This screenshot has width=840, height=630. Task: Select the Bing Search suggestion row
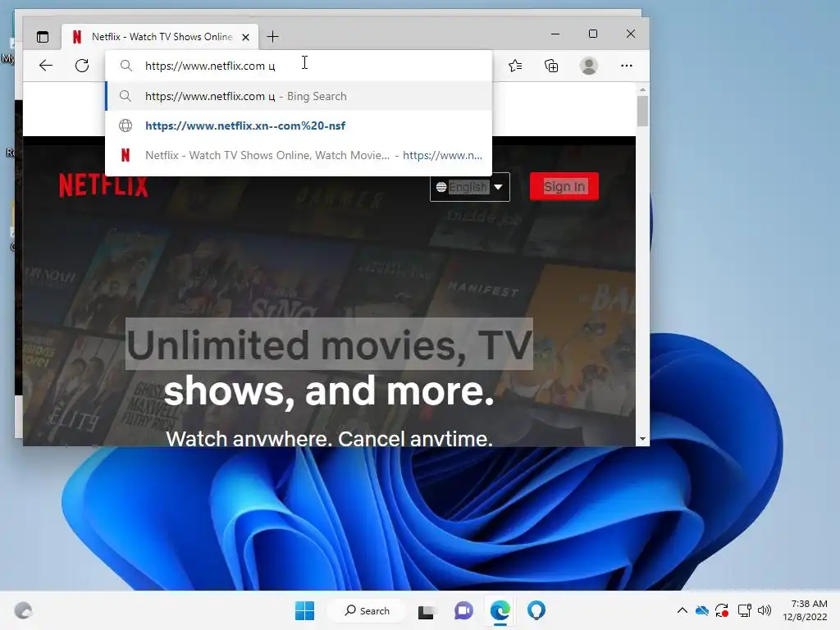point(299,96)
